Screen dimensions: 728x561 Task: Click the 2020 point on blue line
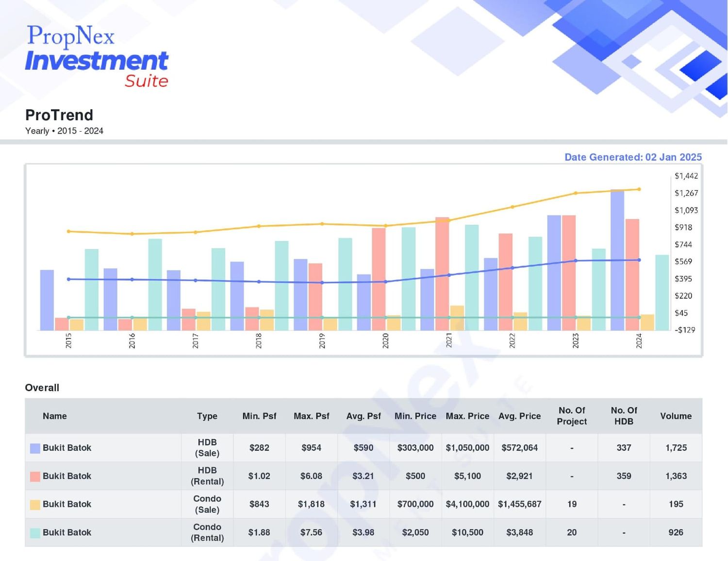pos(385,282)
